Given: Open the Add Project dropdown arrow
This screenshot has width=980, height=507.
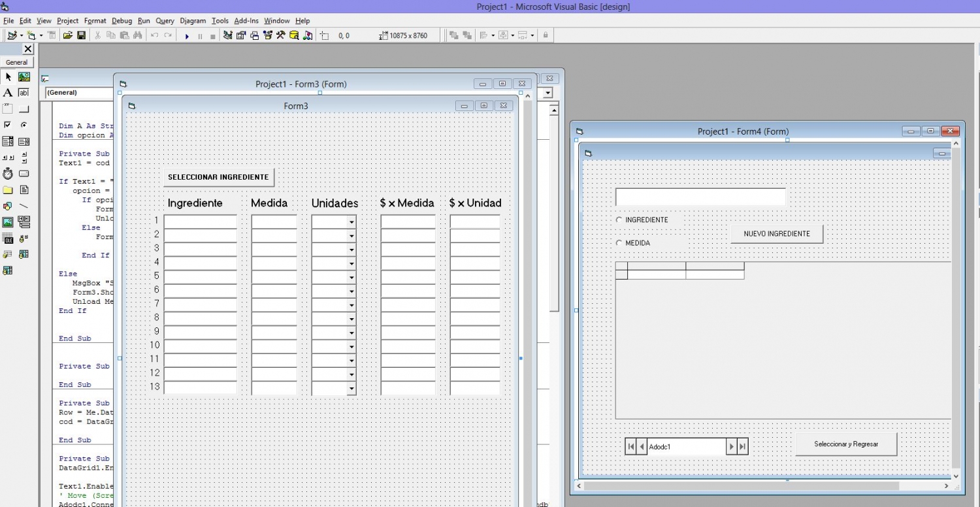Looking at the screenshot, I should click(x=22, y=35).
